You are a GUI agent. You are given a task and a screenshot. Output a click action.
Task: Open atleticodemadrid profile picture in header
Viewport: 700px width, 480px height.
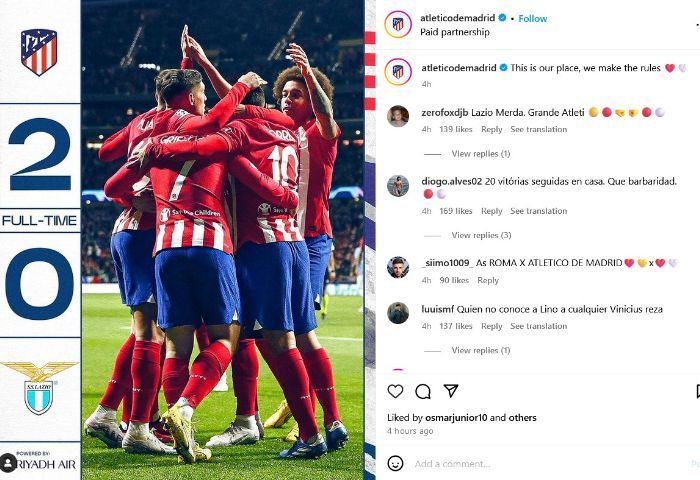click(398, 24)
